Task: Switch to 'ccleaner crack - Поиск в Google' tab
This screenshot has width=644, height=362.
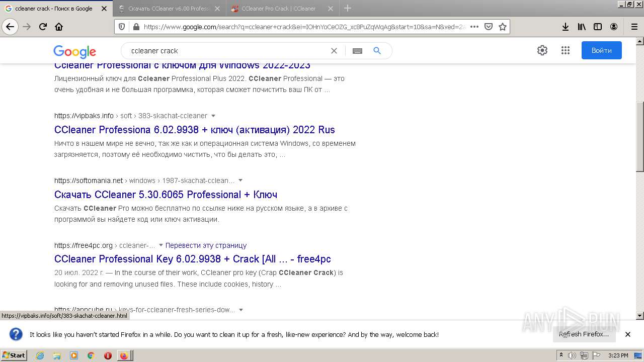Action: pos(54,9)
